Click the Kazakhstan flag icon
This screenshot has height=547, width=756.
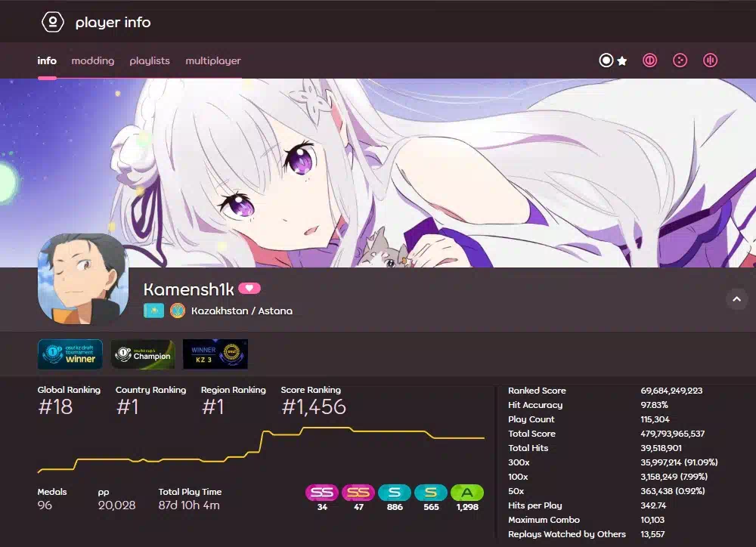(153, 311)
